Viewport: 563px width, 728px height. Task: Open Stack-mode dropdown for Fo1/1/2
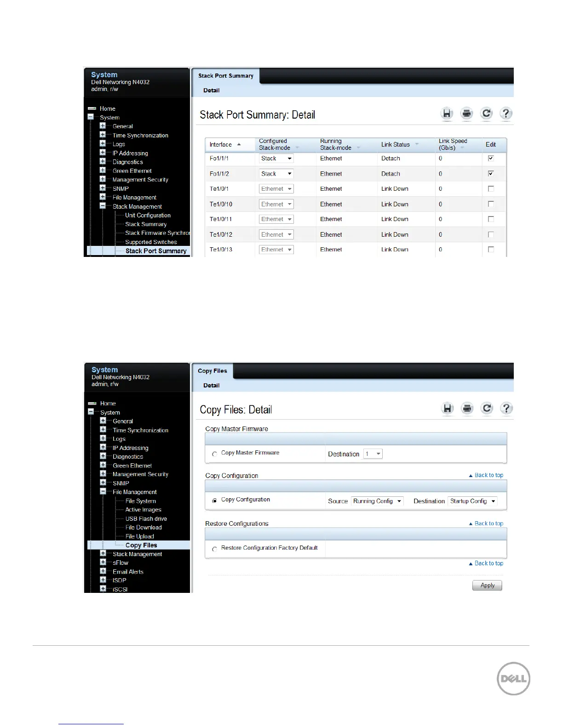pyautogui.click(x=276, y=174)
